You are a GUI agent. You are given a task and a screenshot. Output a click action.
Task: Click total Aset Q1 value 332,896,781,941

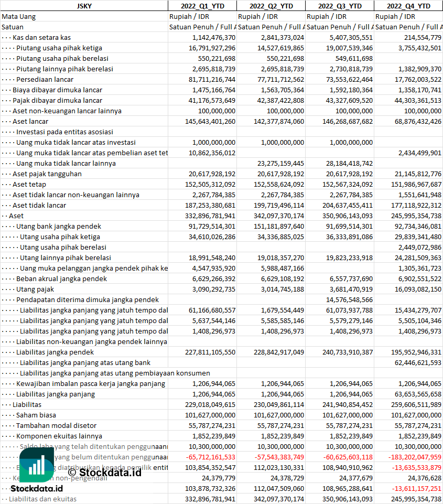(x=210, y=216)
